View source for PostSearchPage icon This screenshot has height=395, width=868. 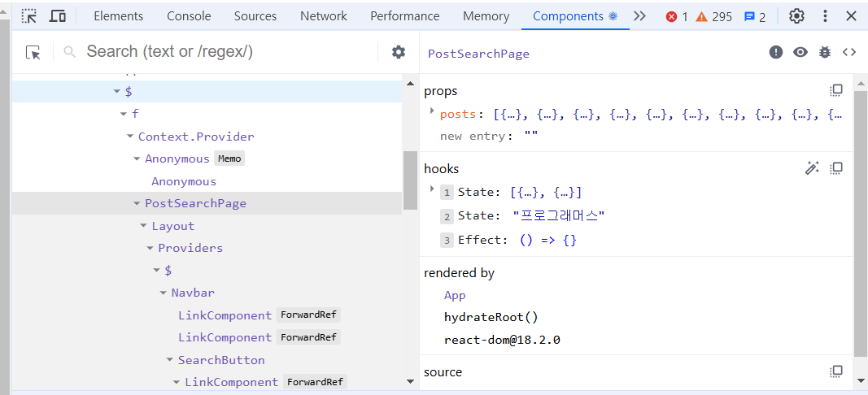(849, 53)
